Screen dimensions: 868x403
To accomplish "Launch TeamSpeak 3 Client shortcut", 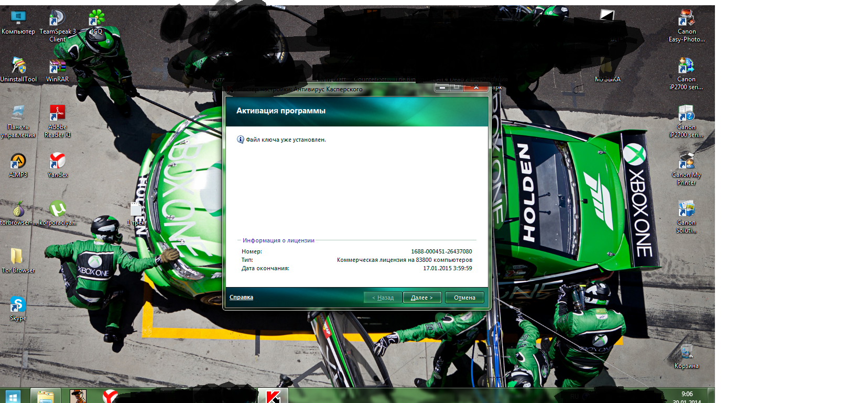I will [x=58, y=26].
